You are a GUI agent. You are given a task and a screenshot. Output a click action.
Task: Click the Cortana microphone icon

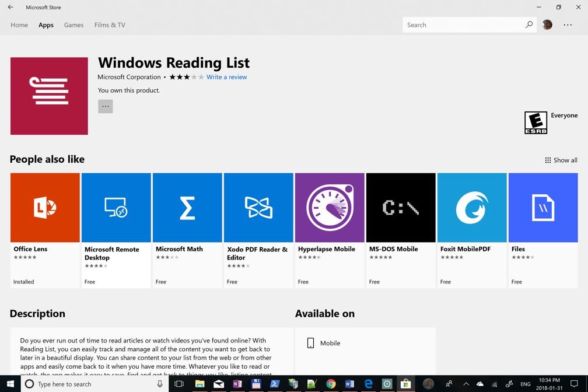point(160,384)
